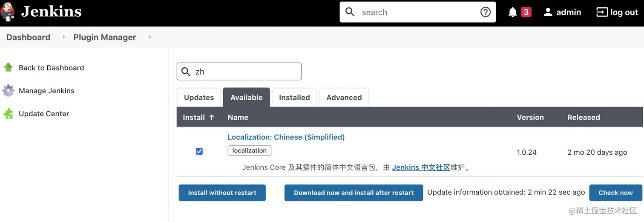Click the green puzzle Update Center icon

(x=8, y=113)
